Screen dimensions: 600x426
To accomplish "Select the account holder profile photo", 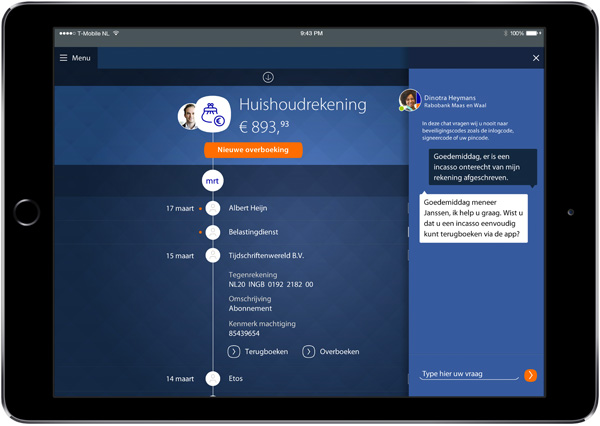I will coord(189,116).
